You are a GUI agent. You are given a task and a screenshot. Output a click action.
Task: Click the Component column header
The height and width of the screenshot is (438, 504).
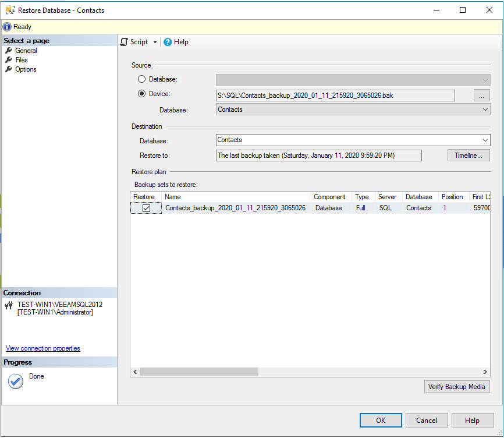point(331,197)
